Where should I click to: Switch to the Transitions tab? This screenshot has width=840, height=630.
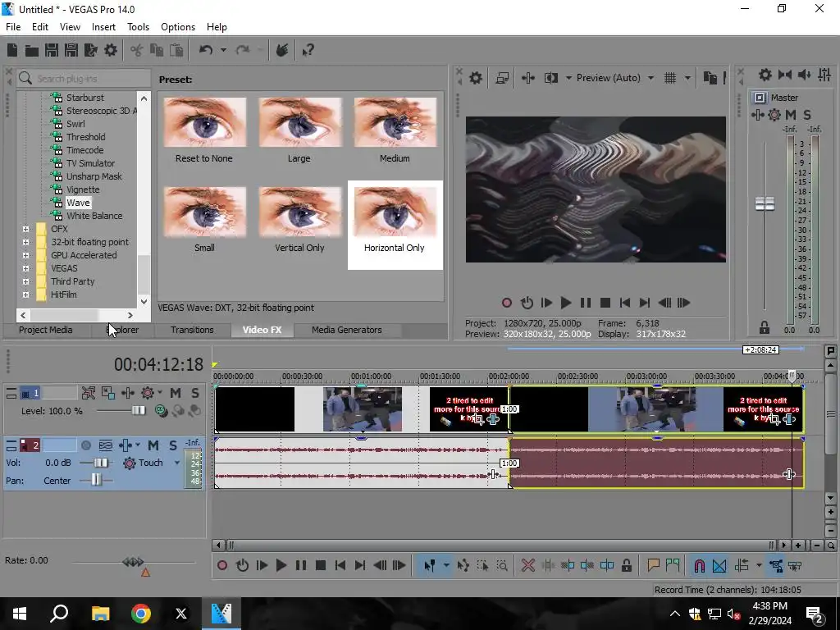pyautogui.click(x=192, y=330)
